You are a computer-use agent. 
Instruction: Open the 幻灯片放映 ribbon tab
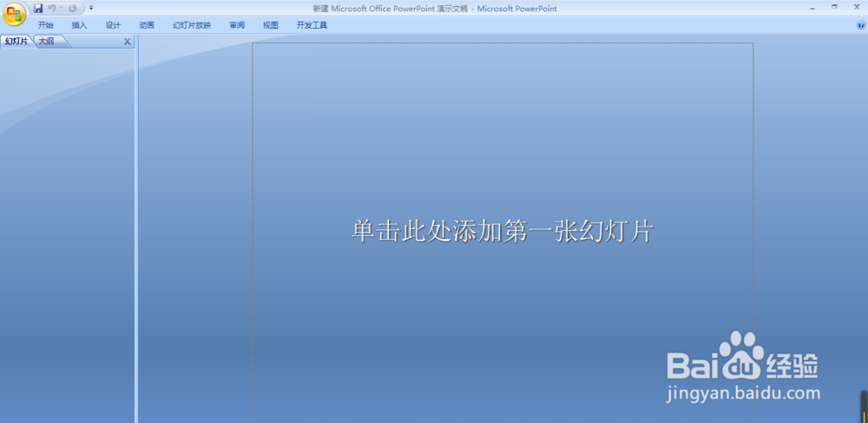tap(192, 25)
